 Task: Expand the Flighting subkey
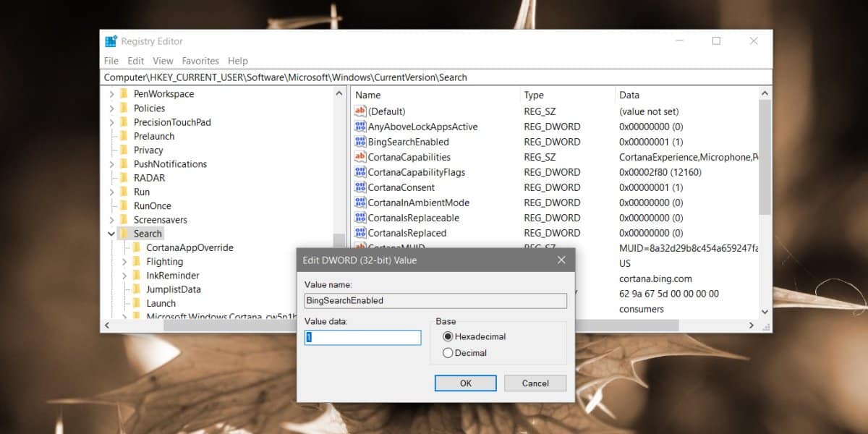tap(124, 262)
